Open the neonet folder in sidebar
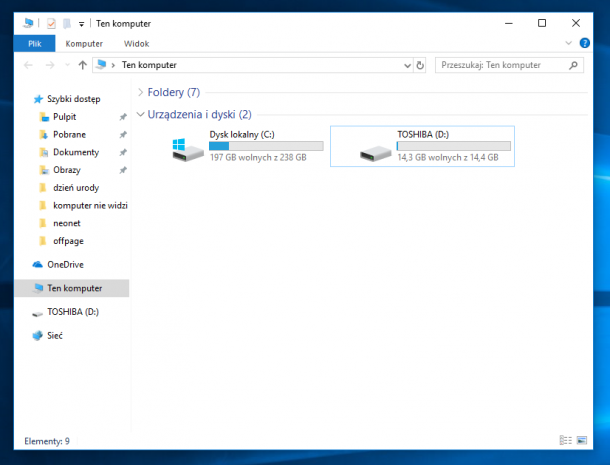The image size is (610, 465). (x=67, y=223)
